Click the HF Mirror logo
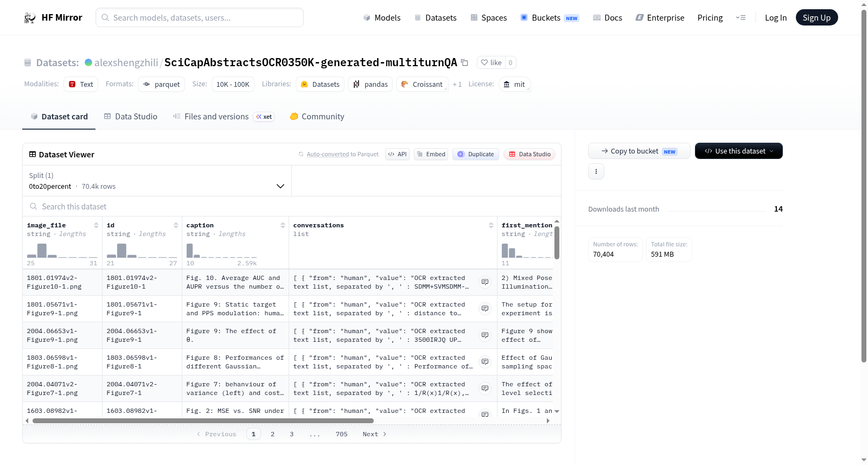868x465 pixels. tap(53, 17)
